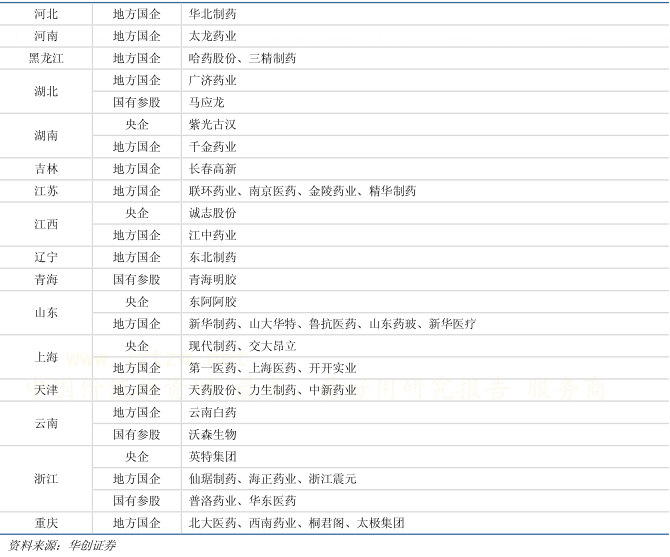Click 国有参股 in the 青海明胶 row
Image resolution: width=670 pixels, height=557 pixels.
(137, 280)
